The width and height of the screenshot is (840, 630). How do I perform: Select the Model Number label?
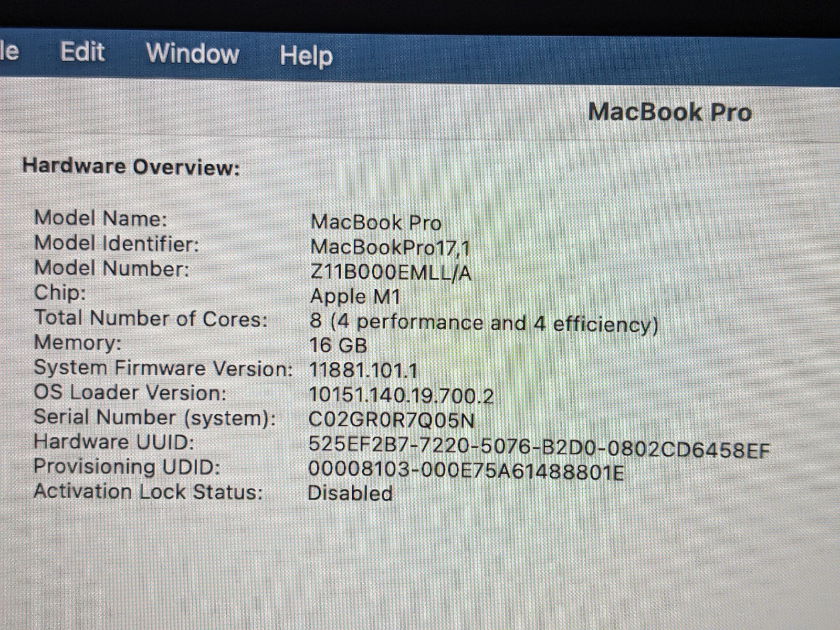[x=111, y=268]
